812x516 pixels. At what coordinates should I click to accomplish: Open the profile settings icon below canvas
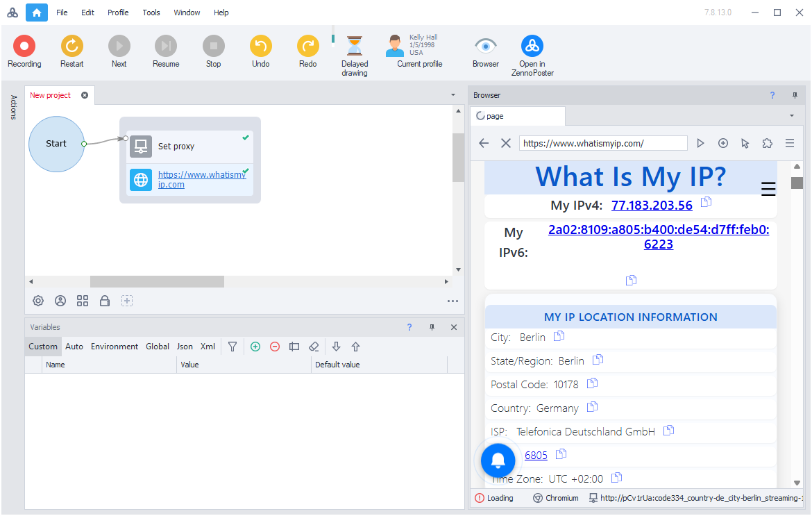(60, 301)
